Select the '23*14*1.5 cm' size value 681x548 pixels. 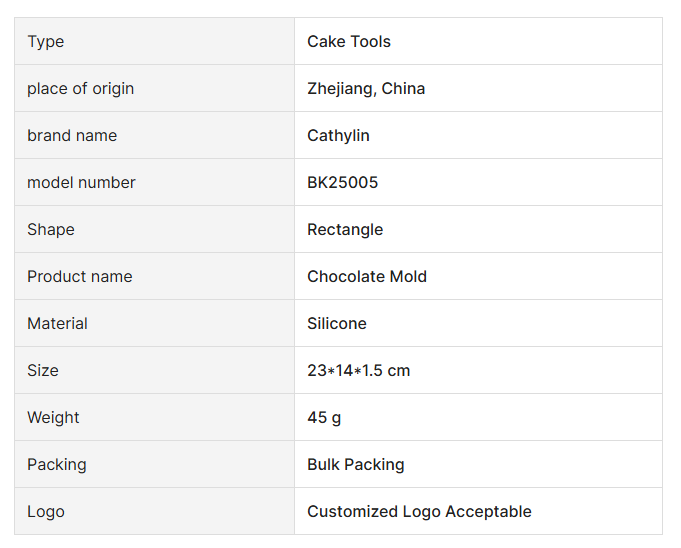click(359, 371)
